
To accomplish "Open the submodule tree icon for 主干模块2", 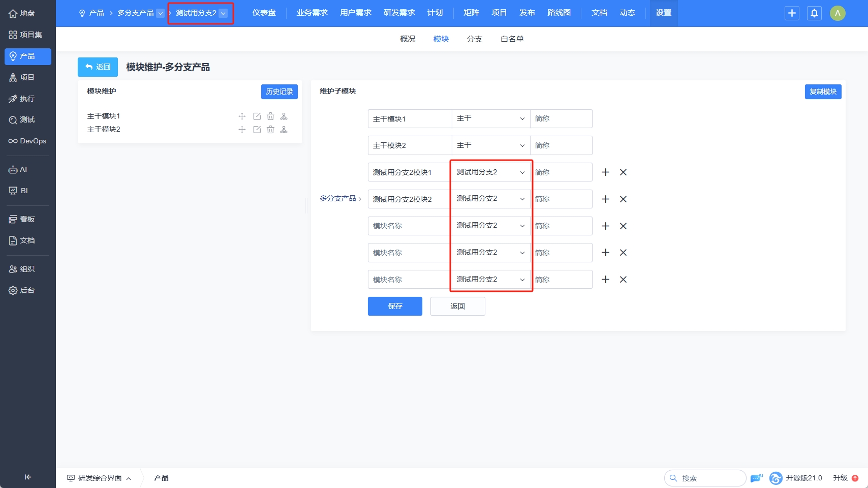I will (284, 130).
